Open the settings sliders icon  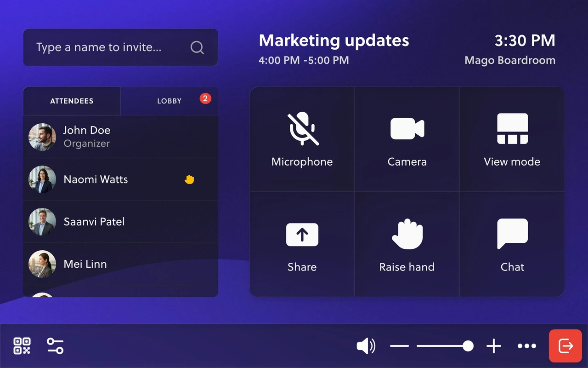click(55, 346)
